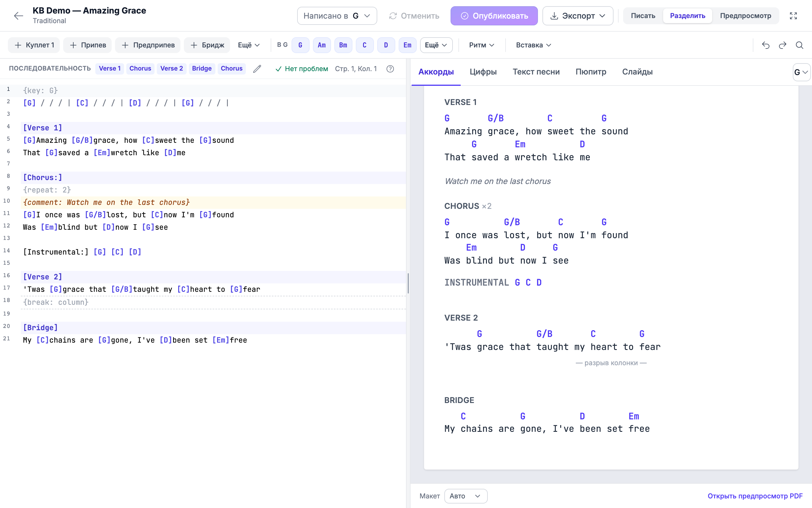Edit sequence with pencil icon
This screenshot has width=812, height=508.
click(257, 69)
